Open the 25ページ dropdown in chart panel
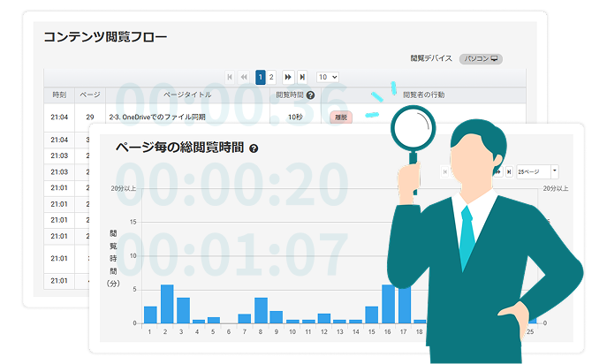Screen dimensions: 607x364 pyautogui.click(x=537, y=171)
